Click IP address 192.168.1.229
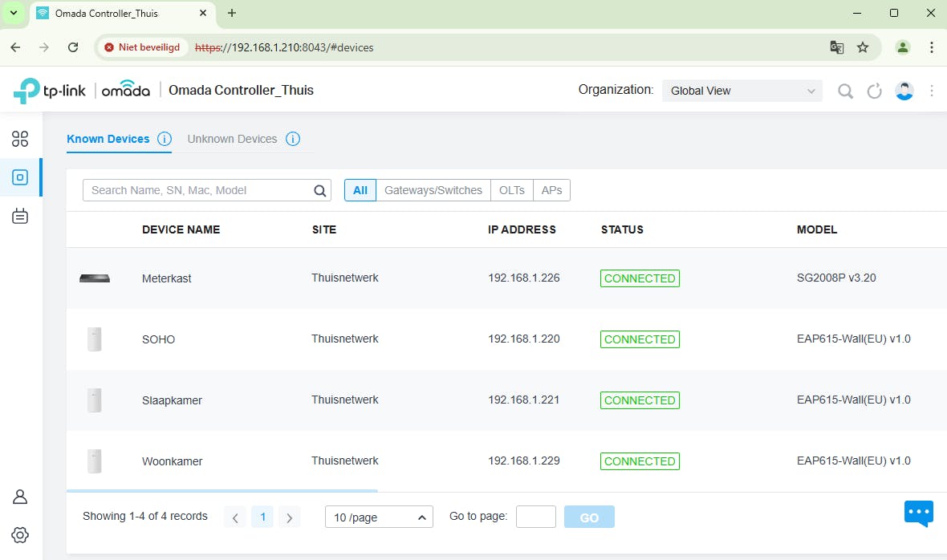The image size is (947, 560). tap(523, 461)
